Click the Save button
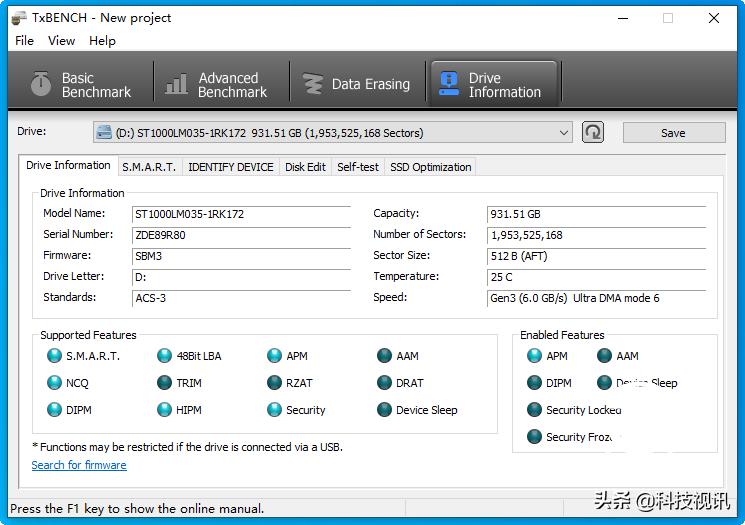745x525 pixels. pyautogui.click(x=673, y=133)
